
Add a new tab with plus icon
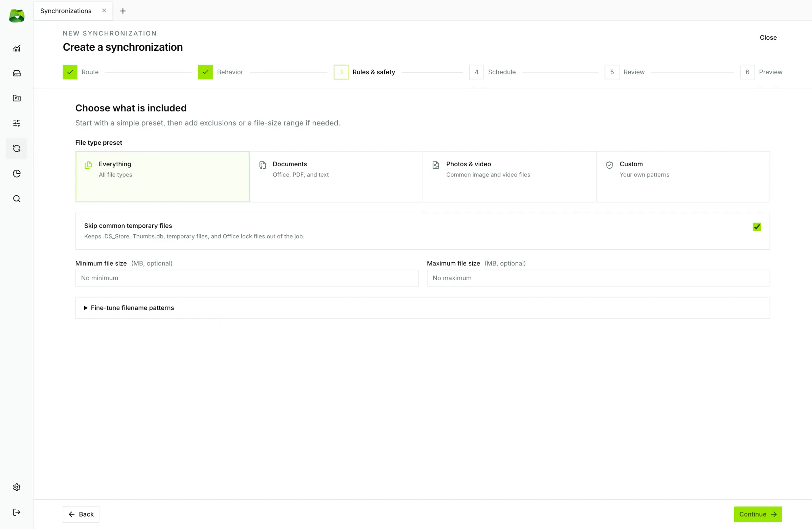click(x=123, y=11)
